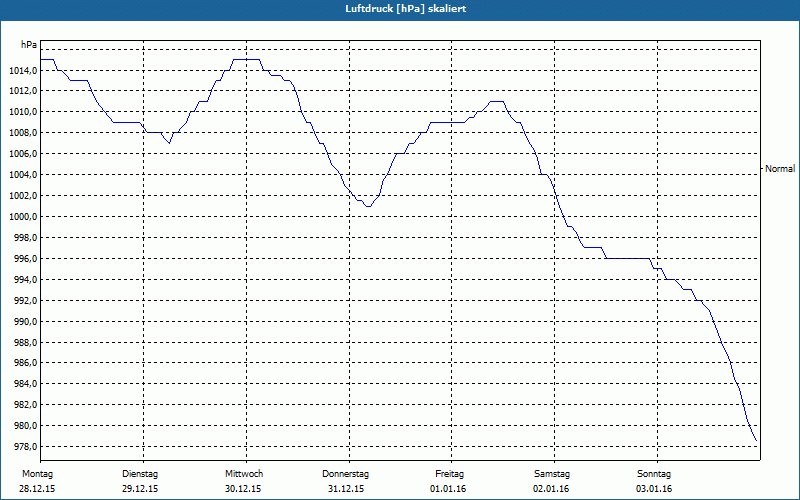Click the chart title 'Luftdruck [hPa] skaliert'
The image size is (800, 500).
[x=406, y=9]
